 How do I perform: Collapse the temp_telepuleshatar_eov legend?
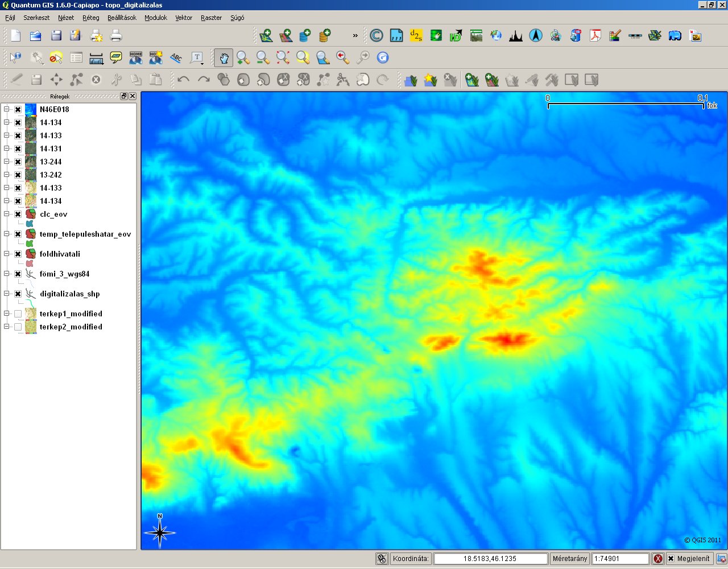[7, 234]
